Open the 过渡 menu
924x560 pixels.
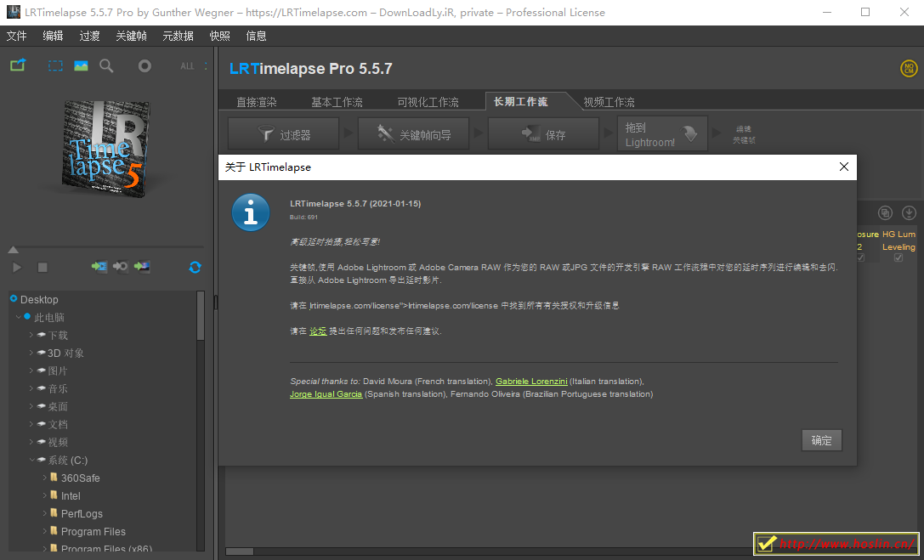[x=89, y=36]
